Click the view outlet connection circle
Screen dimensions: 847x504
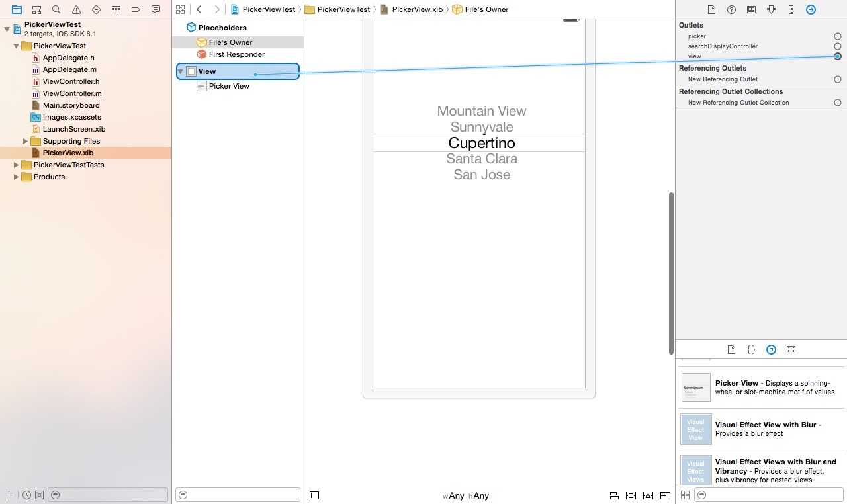pyautogui.click(x=838, y=56)
